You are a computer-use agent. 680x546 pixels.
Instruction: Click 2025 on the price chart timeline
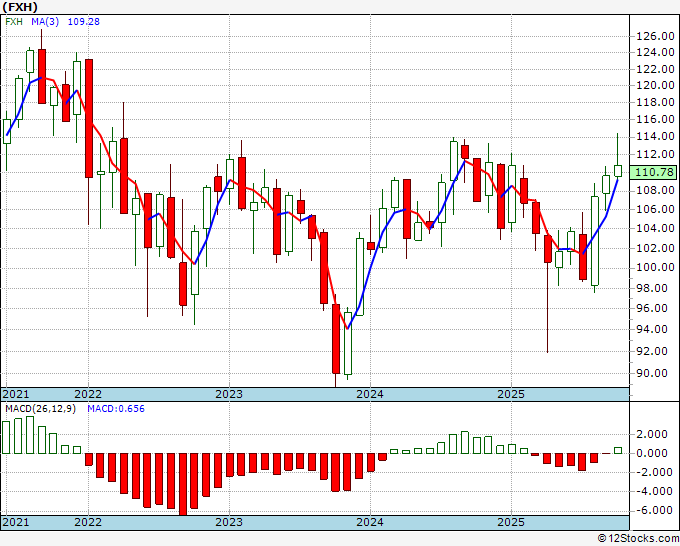tap(511, 394)
